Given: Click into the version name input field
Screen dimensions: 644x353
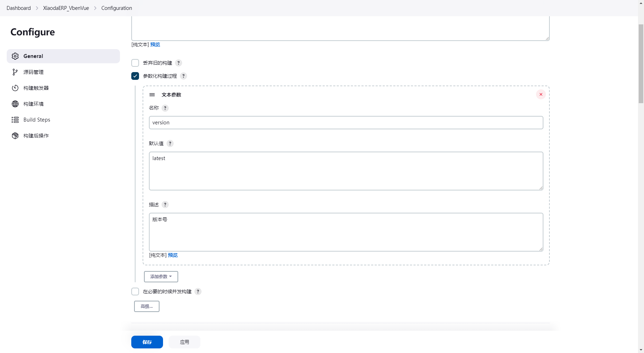Looking at the screenshot, I should pos(346,123).
